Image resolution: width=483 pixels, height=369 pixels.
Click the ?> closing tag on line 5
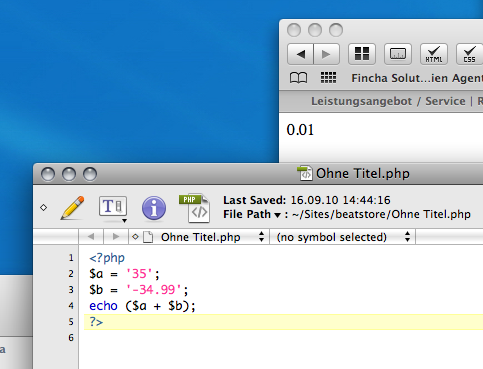click(96, 322)
